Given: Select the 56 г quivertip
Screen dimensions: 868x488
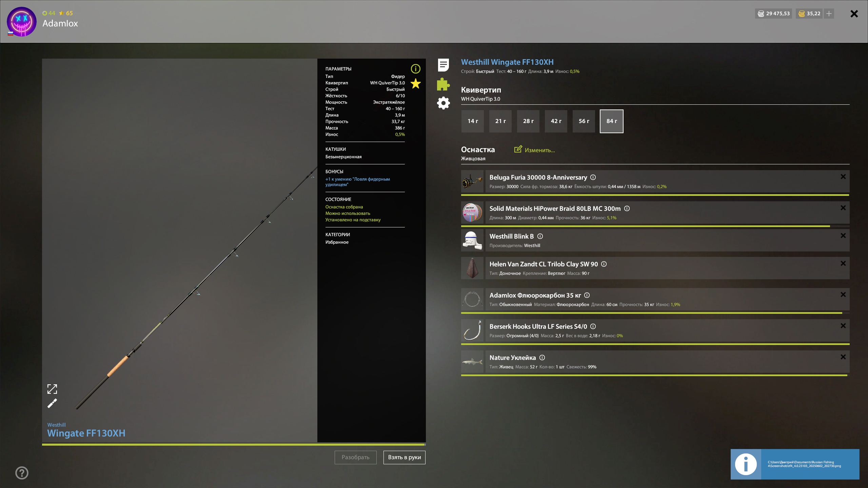Looking at the screenshot, I should pyautogui.click(x=584, y=121).
